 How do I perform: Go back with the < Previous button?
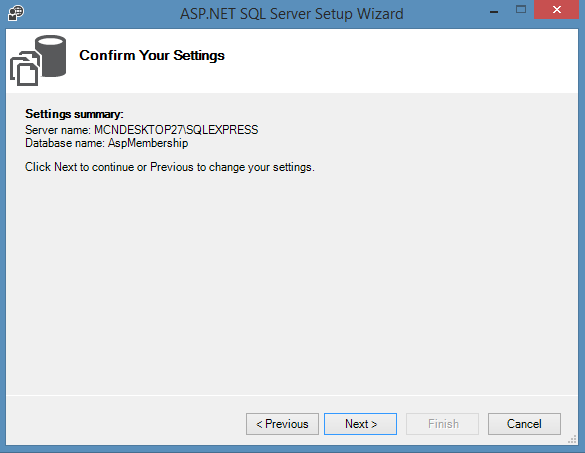(282, 424)
